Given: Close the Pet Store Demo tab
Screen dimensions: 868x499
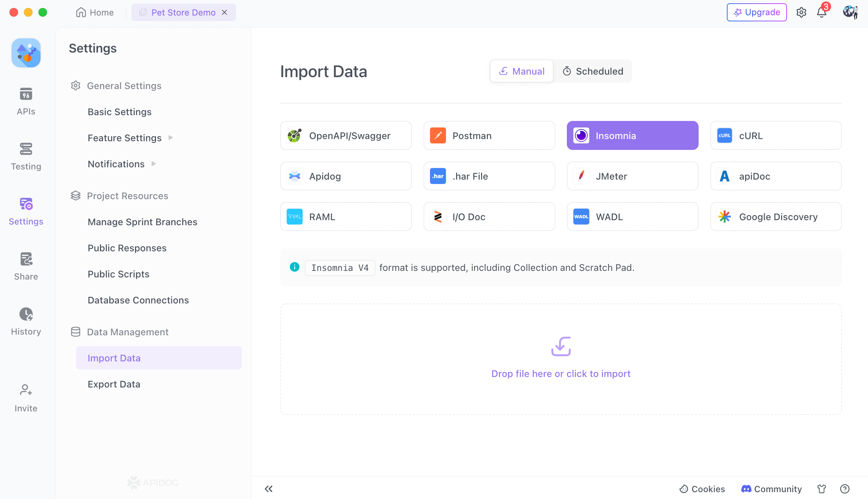Looking at the screenshot, I should [224, 12].
